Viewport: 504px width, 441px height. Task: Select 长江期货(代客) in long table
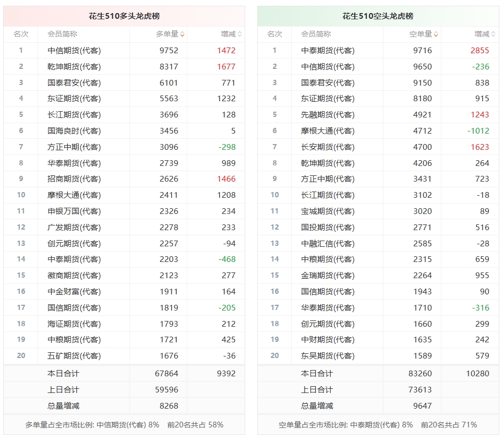(74, 114)
